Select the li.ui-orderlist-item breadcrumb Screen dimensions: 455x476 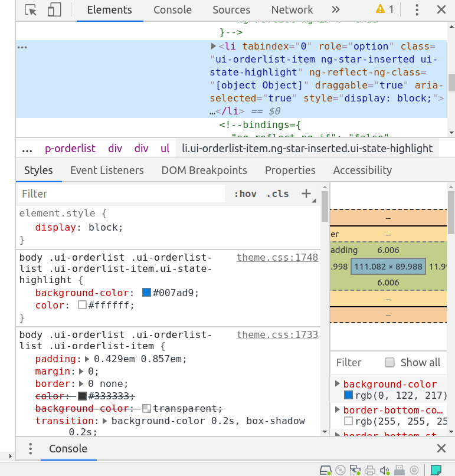[x=307, y=149]
